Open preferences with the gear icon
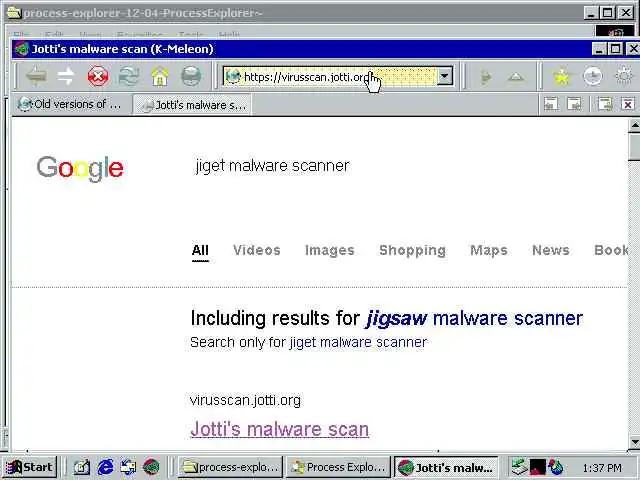The height and width of the screenshot is (480, 640). pos(624,76)
